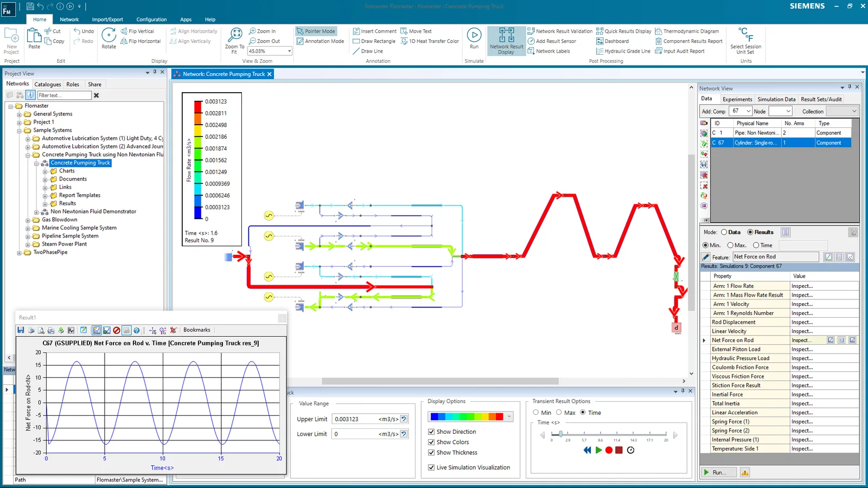The width and height of the screenshot is (868, 488).
Task: Activate Pointer Mode
Action: click(316, 31)
